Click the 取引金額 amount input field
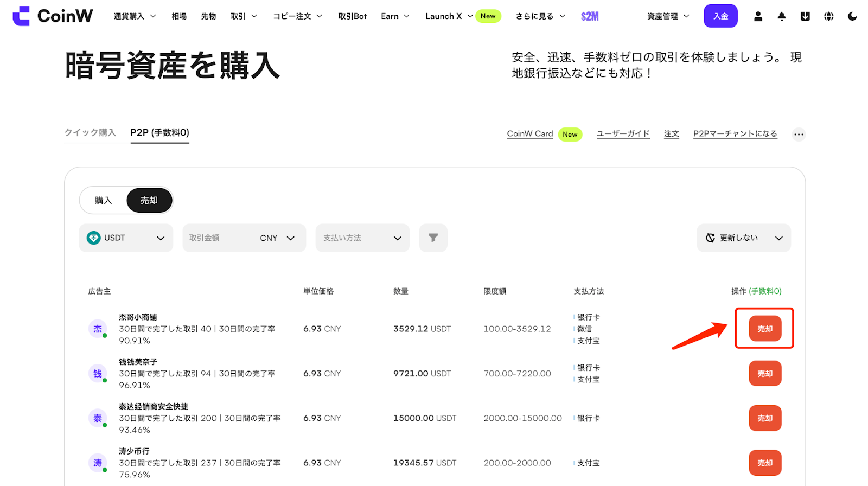 (217, 238)
